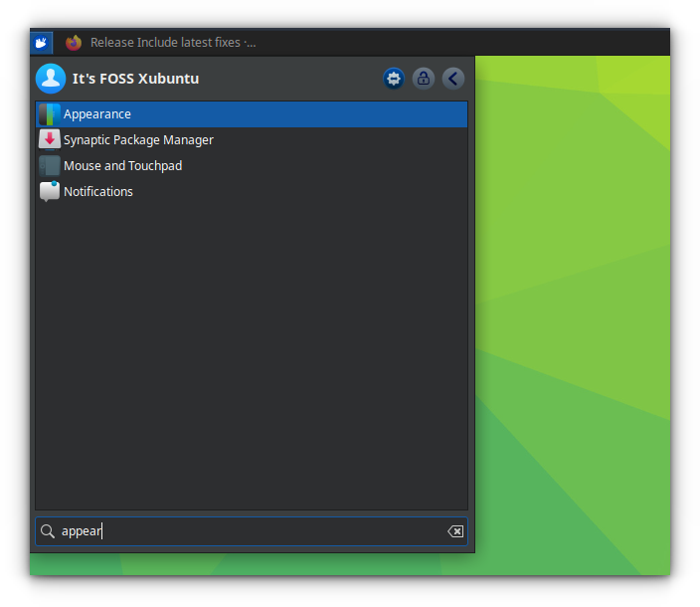Lock the screen with padlock icon
700x607 pixels.
coord(424,79)
